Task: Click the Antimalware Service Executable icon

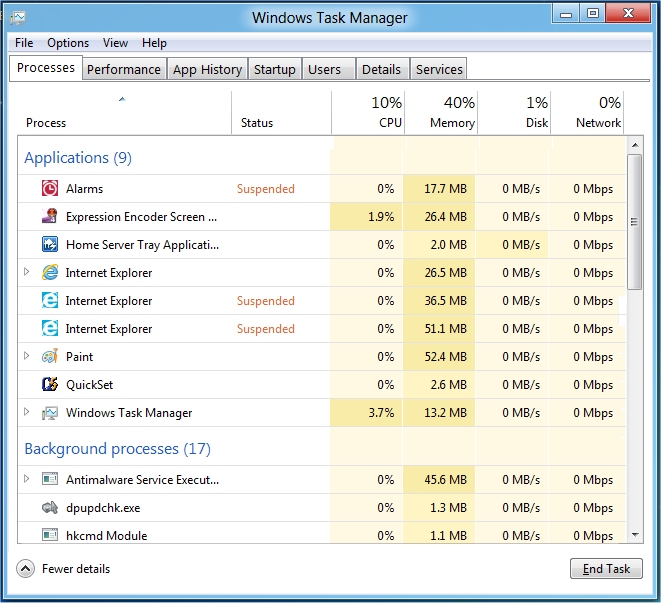Action: pyautogui.click(x=50, y=479)
